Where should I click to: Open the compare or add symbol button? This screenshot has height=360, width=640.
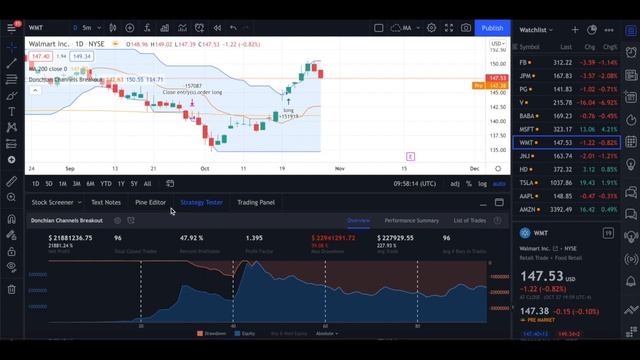click(x=130, y=28)
